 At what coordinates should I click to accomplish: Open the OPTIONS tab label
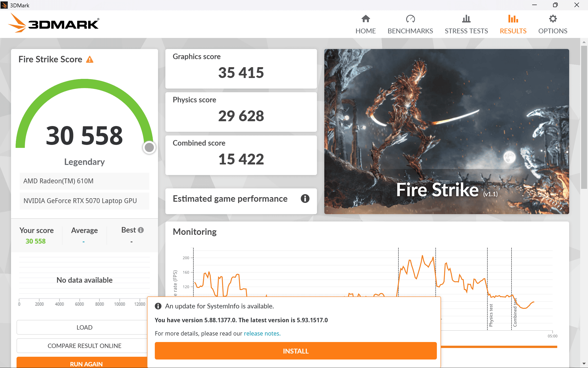[553, 31]
